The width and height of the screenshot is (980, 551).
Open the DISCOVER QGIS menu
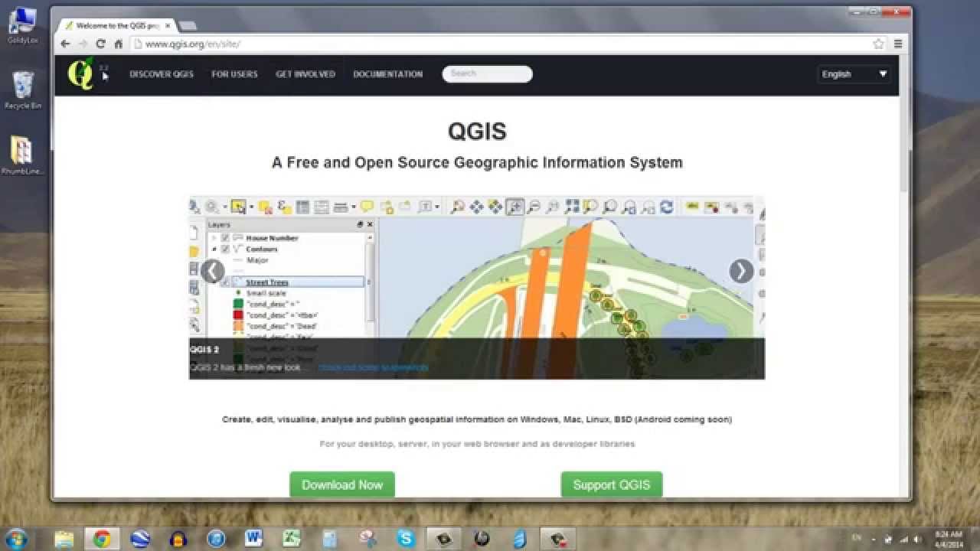(x=162, y=74)
